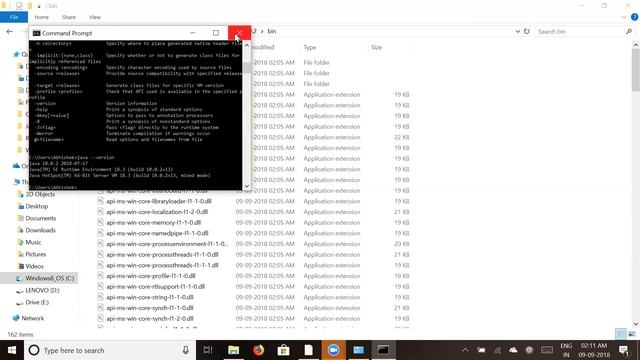Screen dimensions: 640x360
Task: Open Downloads in navigation pane
Action: (40, 230)
